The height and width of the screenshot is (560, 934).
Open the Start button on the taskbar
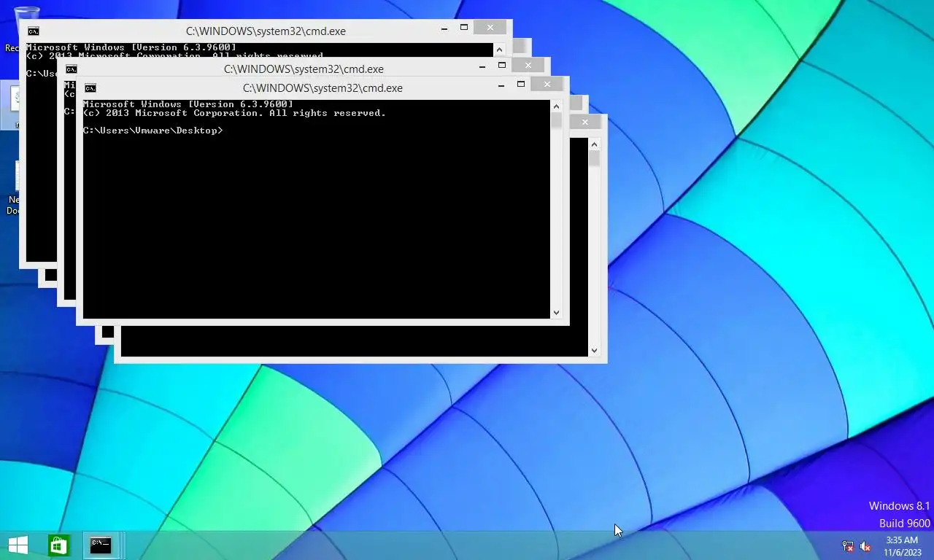pos(18,545)
